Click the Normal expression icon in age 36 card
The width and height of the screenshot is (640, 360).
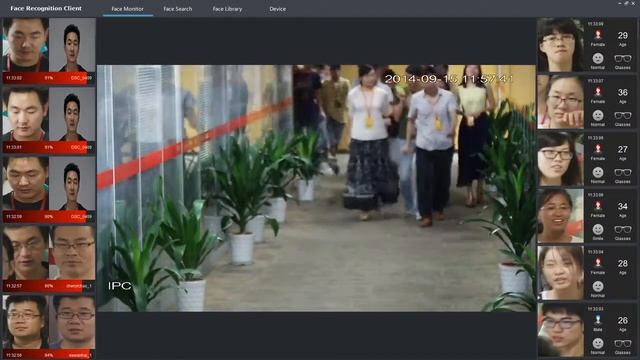(x=598, y=116)
